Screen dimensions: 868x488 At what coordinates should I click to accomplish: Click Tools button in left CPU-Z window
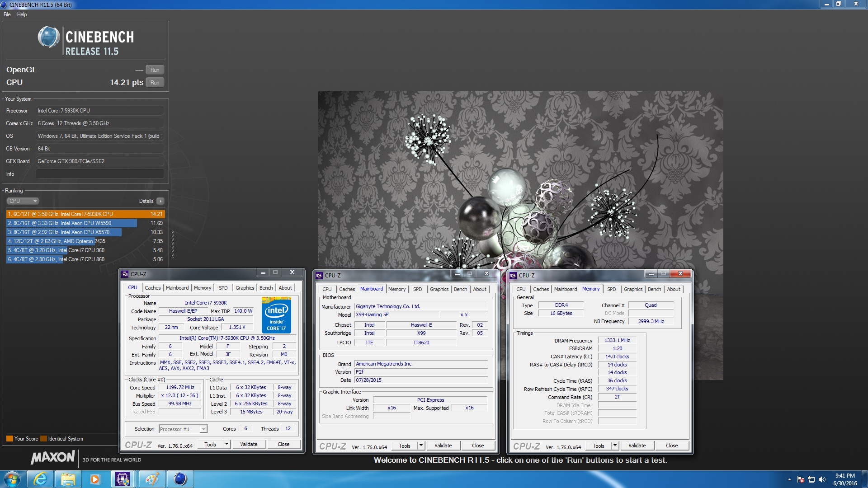coord(210,445)
